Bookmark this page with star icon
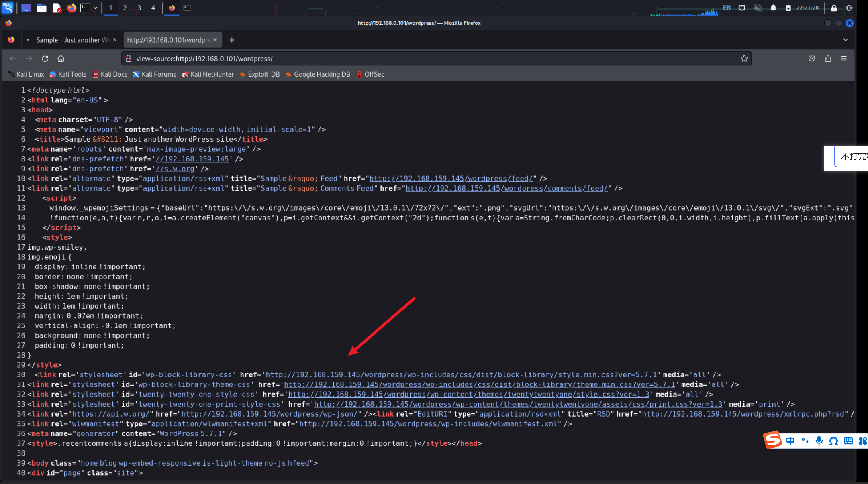 [744, 59]
